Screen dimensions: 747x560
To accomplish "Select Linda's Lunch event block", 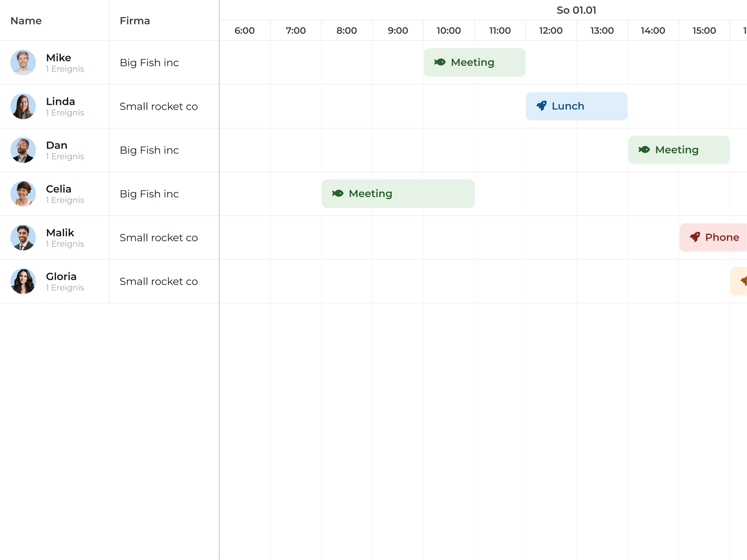I will click(x=576, y=106).
